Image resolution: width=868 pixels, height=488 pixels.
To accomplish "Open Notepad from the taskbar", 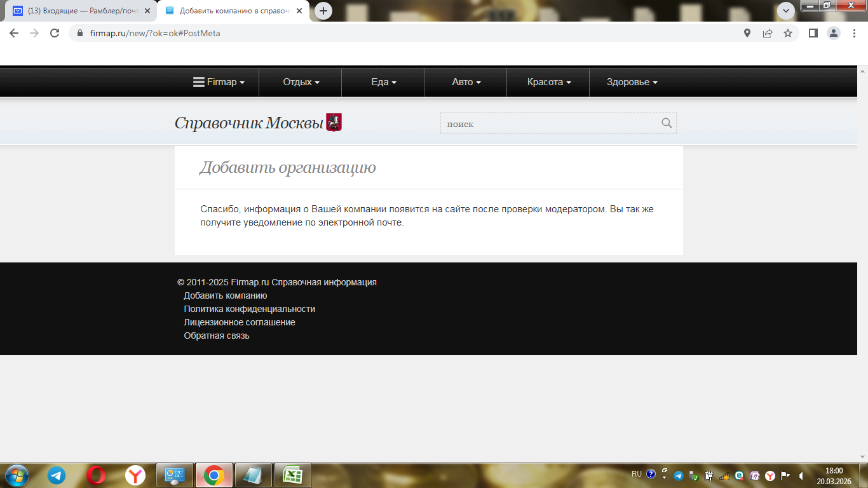I will (253, 475).
